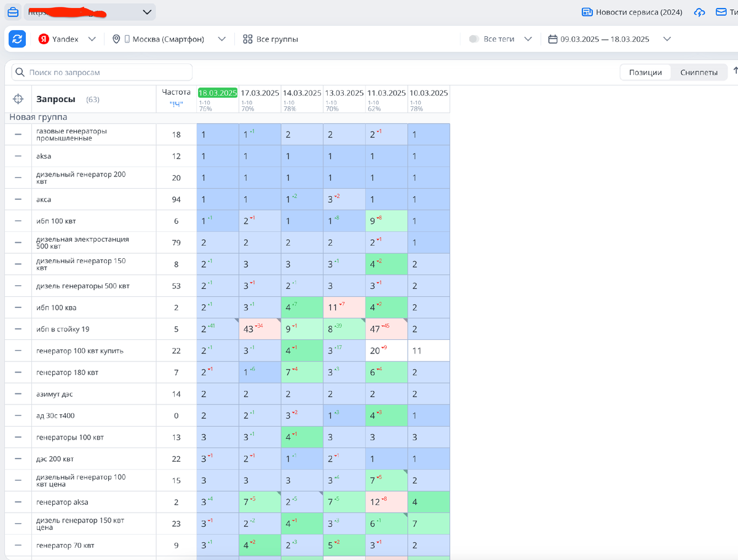Focus the Поиск по запросам search field
The height and width of the screenshot is (560, 738).
[102, 73]
